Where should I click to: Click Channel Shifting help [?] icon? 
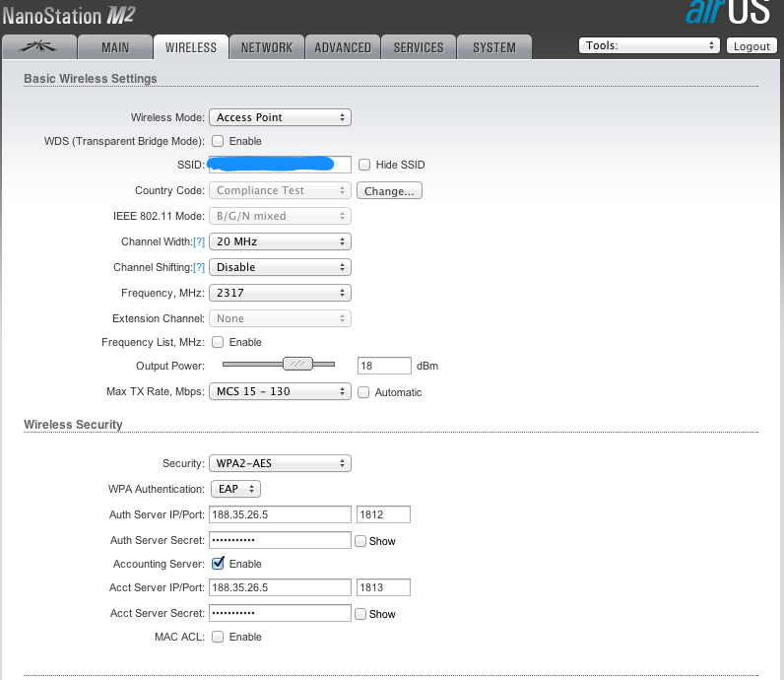pos(199,267)
